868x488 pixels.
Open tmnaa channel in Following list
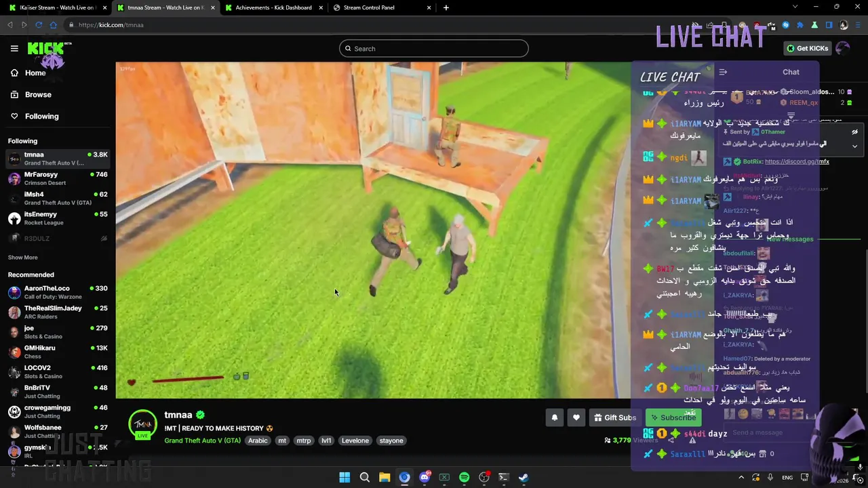tap(58, 159)
